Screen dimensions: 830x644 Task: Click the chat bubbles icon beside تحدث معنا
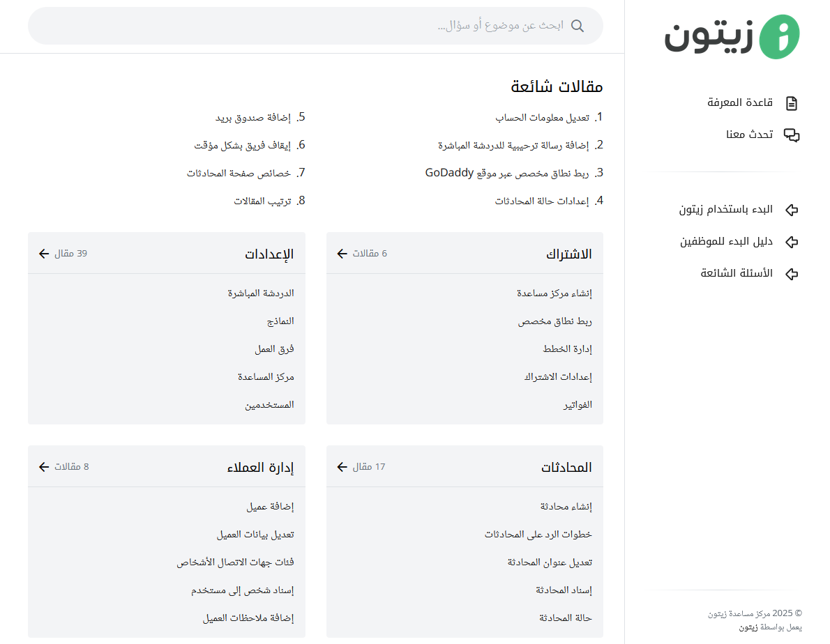pyautogui.click(x=792, y=135)
